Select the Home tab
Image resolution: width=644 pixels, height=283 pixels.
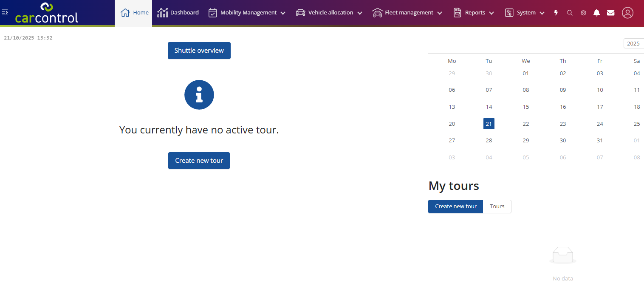[134, 13]
